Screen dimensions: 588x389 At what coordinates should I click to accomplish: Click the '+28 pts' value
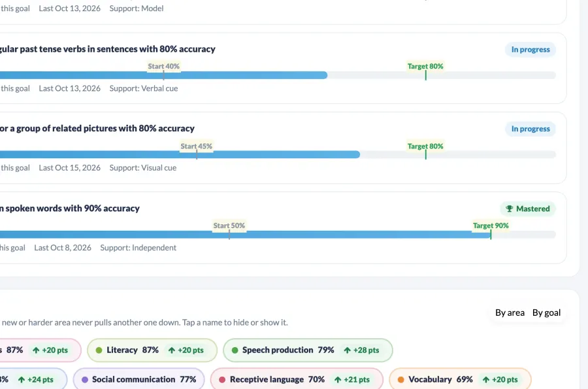[366, 350]
